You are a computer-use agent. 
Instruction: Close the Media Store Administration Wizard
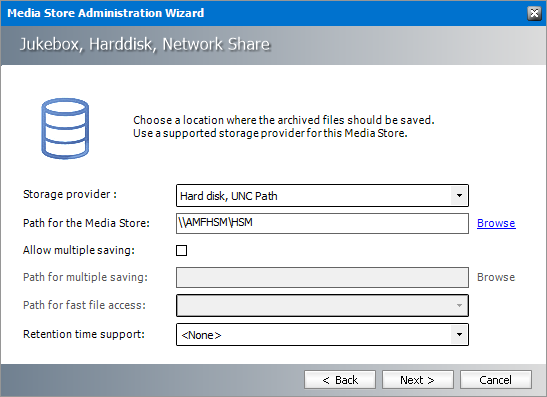pyautogui.click(x=534, y=13)
